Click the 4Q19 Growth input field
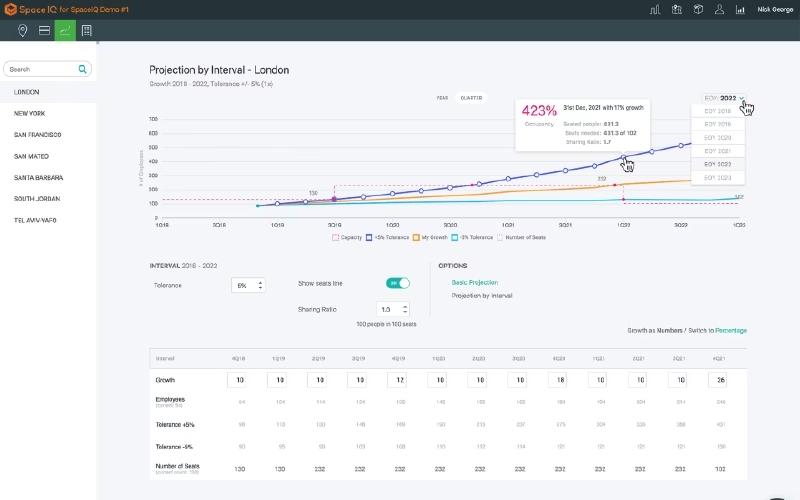The image size is (800, 500). [x=397, y=380]
